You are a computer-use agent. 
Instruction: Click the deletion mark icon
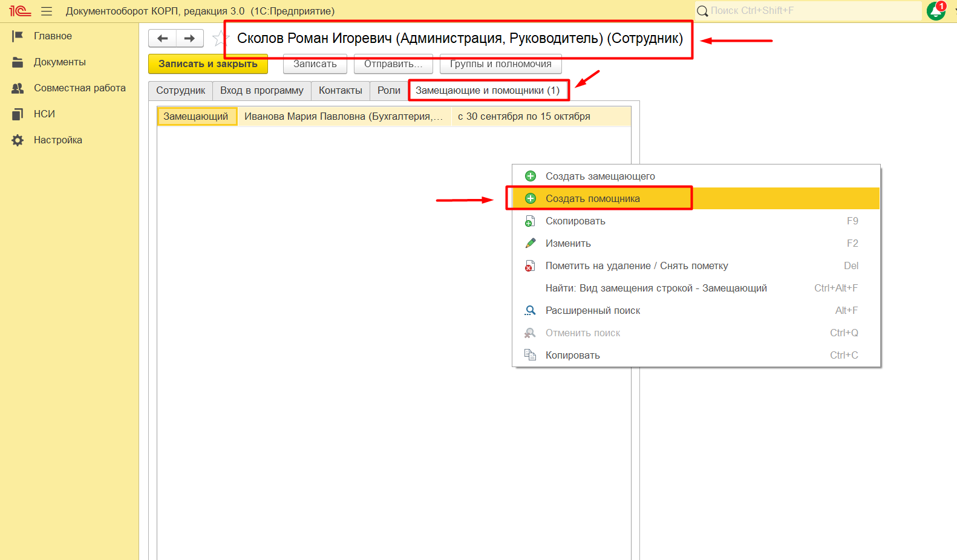click(x=530, y=265)
